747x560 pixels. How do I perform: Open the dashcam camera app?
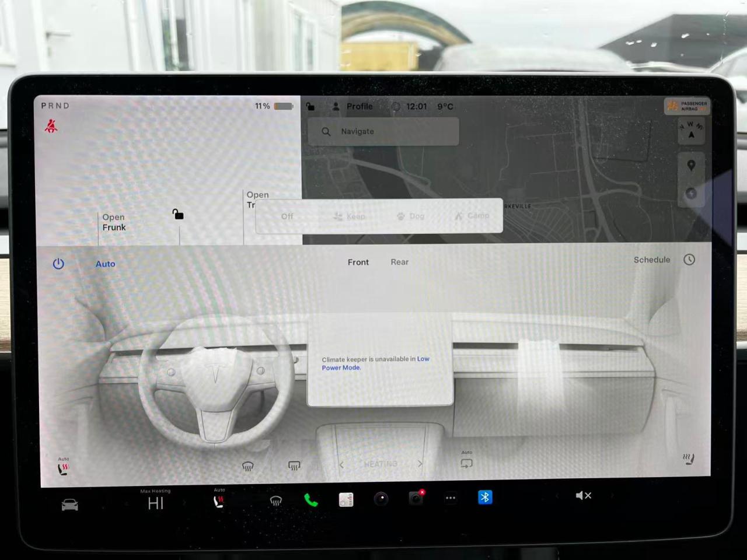tap(416, 498)
